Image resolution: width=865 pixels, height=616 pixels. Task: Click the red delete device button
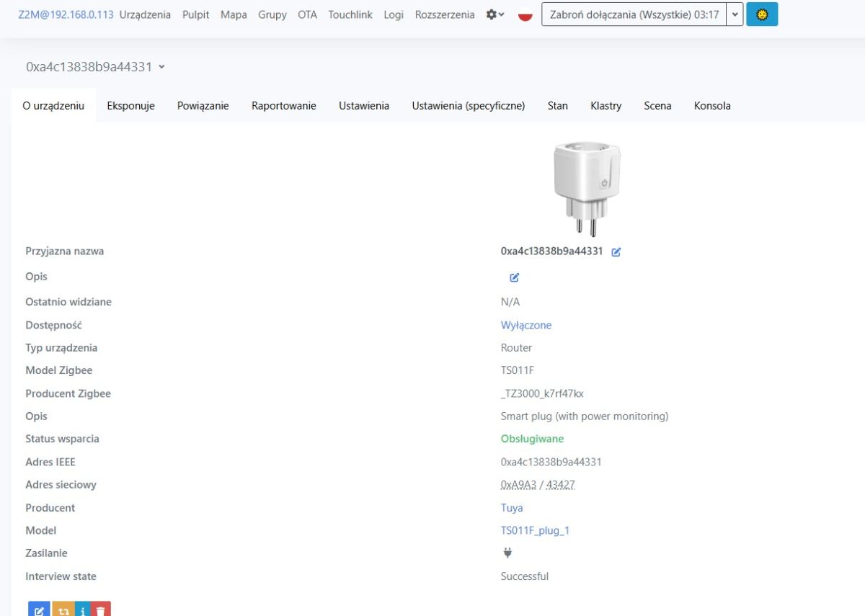(101, 610)
